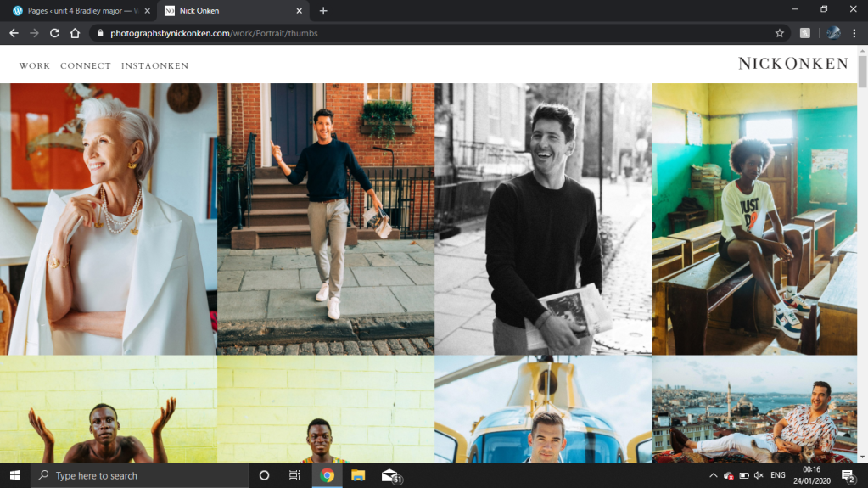Go to the browser home page

click(x=75, y=33)
